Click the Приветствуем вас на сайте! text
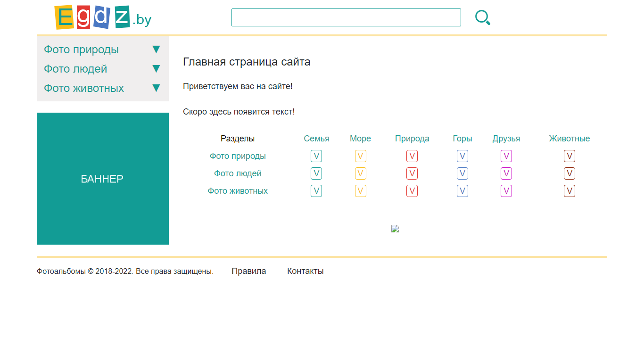644x362 pixels. tap(238, 86)
